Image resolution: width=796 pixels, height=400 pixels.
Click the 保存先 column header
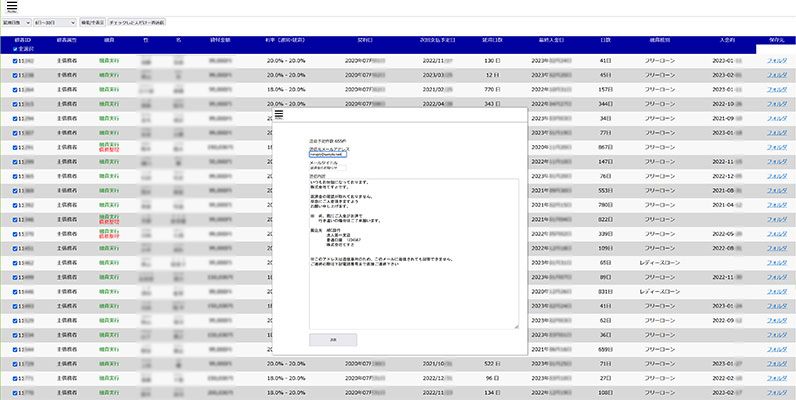click(776, 41)
